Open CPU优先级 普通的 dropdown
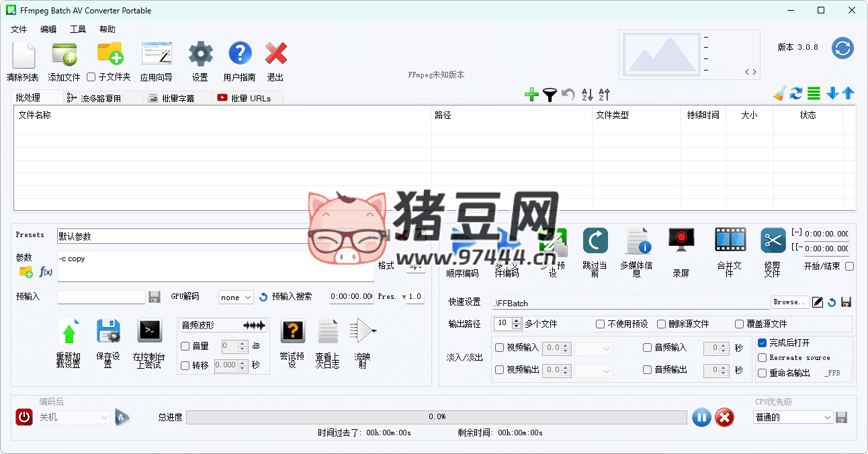This screenshot has width=868, height=454. [x=793, y=417]
